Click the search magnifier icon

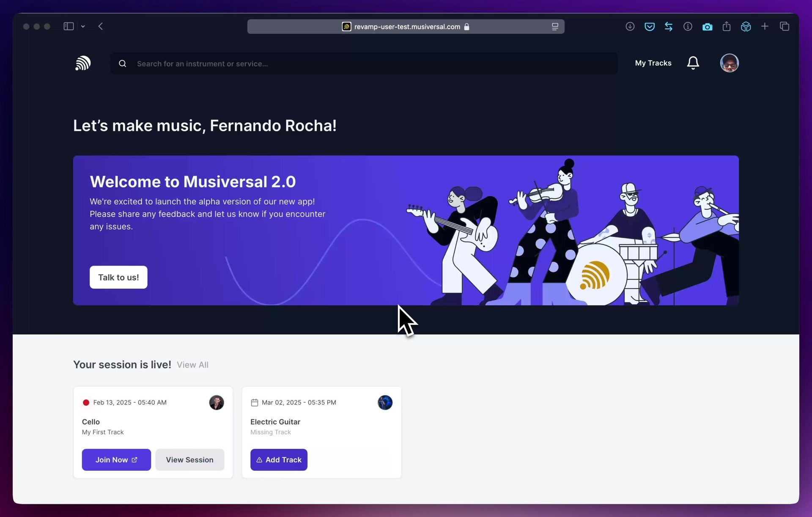(x=123, y=63)
